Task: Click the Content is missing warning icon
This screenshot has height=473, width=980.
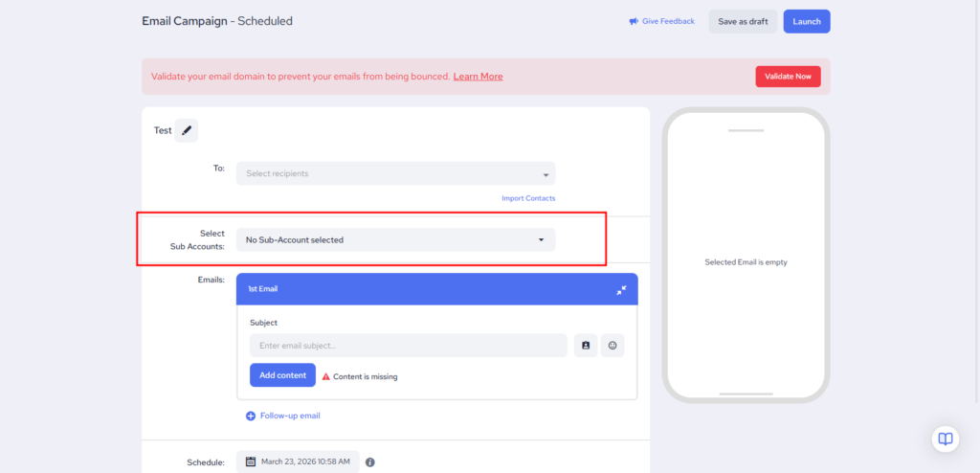Action: (326, 376)
